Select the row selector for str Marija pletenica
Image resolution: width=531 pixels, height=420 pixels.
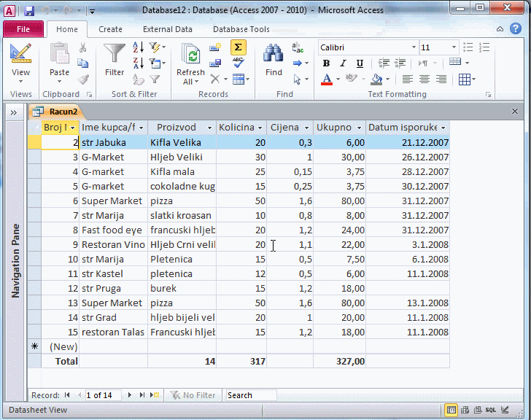(34, 260)
